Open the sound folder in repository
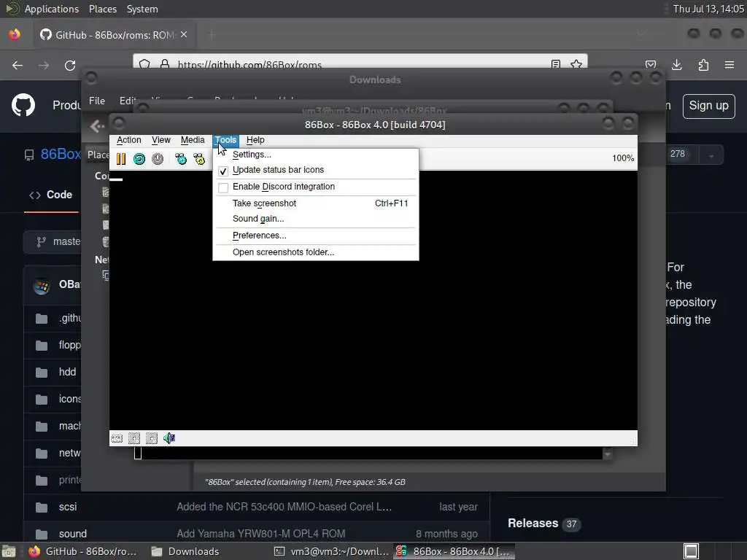This screenshot has height=560, width=747. tap(73, 534)
